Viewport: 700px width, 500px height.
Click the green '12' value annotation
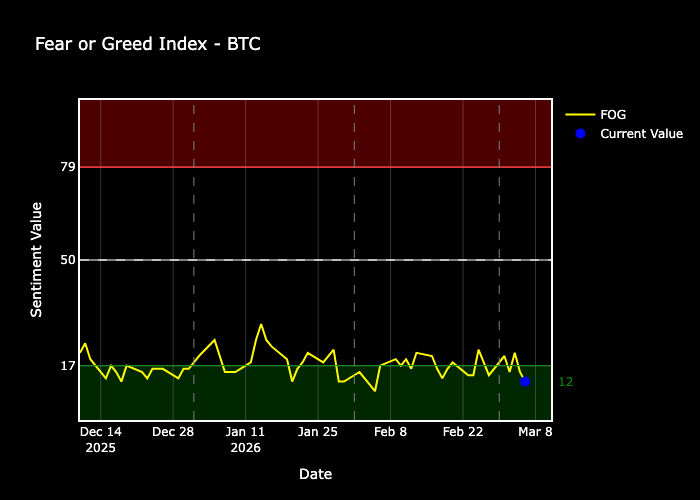(x=566, y=382)
